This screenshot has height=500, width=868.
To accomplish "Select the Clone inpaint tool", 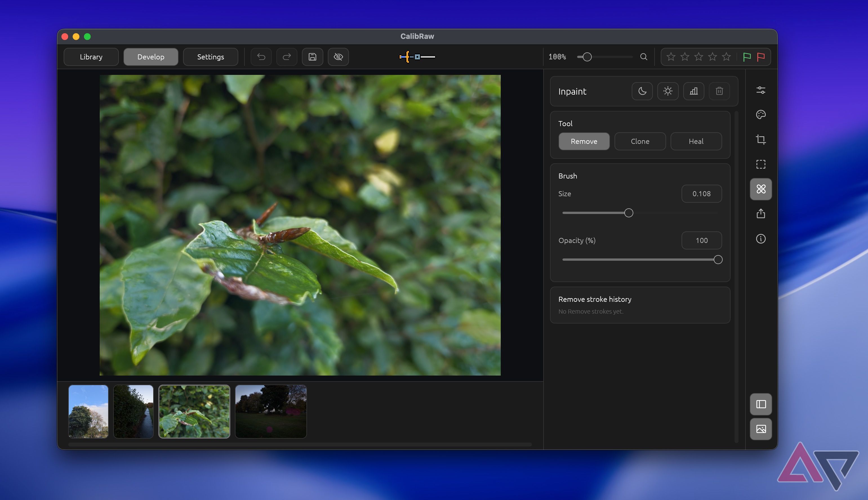I will [640, 141].
